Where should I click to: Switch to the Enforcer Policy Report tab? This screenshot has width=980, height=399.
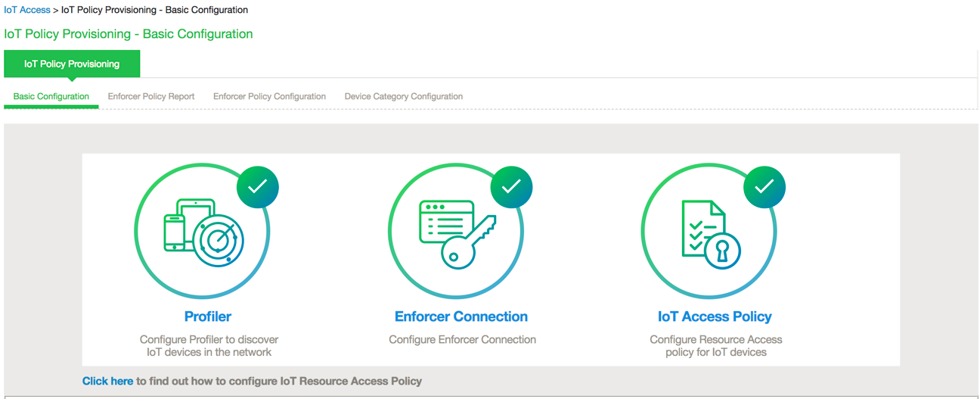151,97
